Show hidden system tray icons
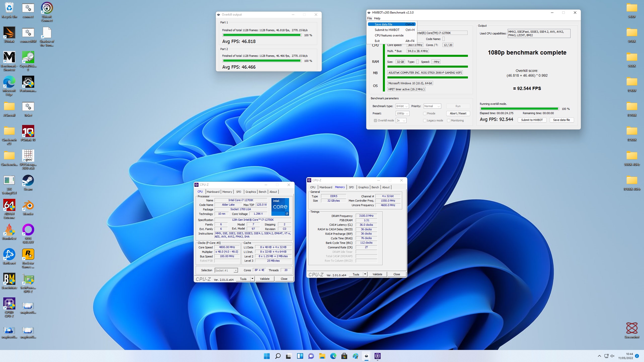Image resolution: width=644 pixels, height=362 pixels. point(599,356)
